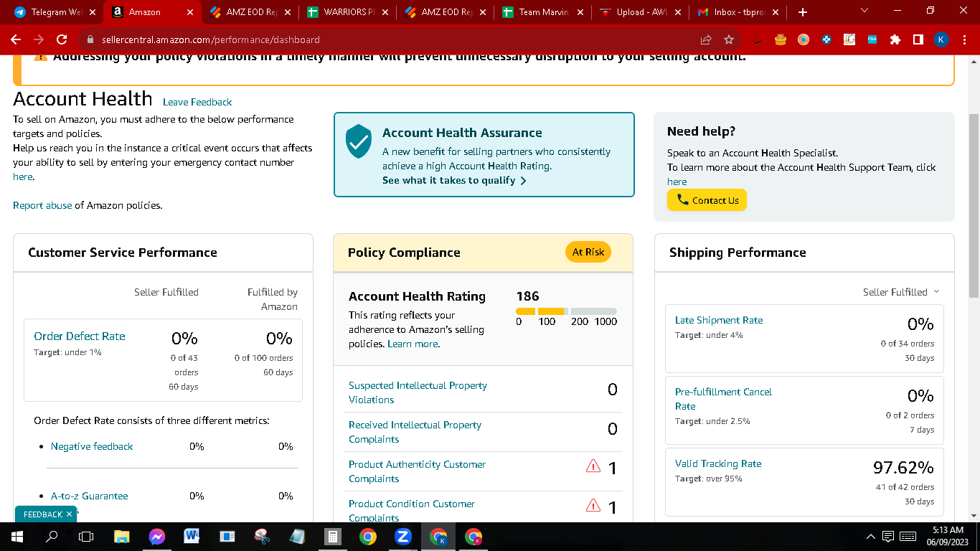The image size is (980, 551).
Task: Click the Account Health Rating progress bar
Action: pos(566,311)
